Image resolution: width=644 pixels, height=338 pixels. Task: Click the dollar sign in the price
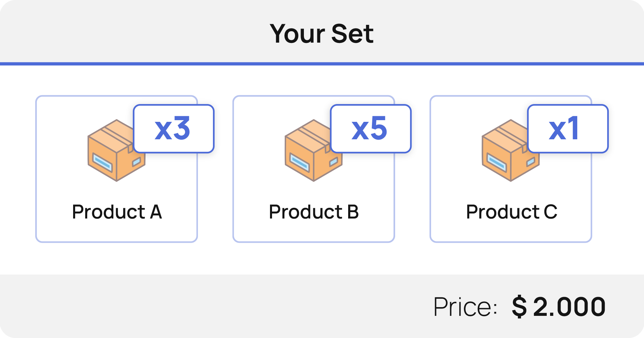519,307
